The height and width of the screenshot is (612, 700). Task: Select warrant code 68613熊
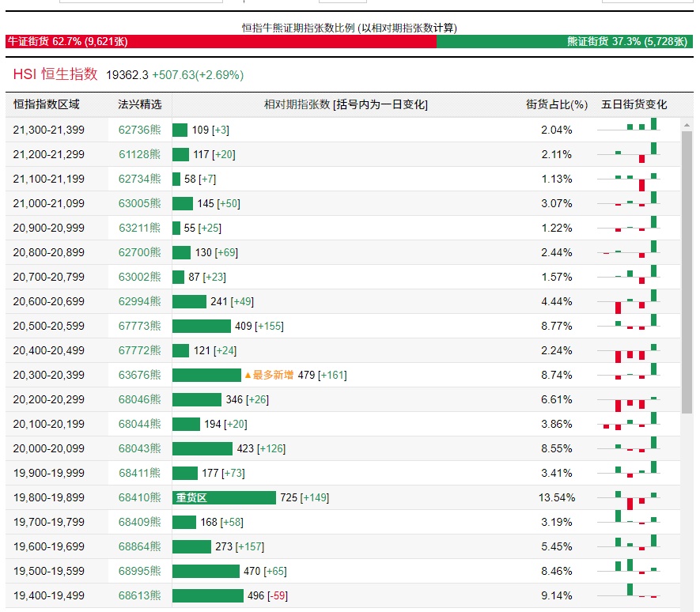point(139,595)
